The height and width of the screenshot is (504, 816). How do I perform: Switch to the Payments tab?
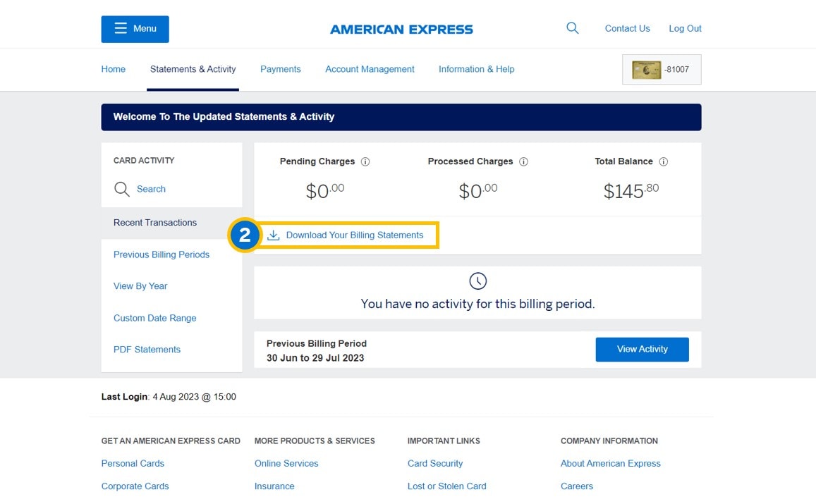(x=280, y=69)
